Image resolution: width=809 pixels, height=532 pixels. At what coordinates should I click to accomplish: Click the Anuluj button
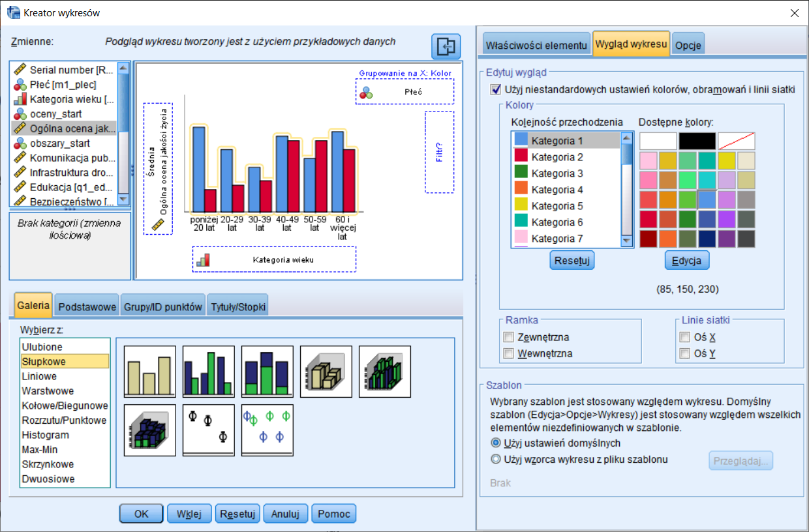(285, 514)
